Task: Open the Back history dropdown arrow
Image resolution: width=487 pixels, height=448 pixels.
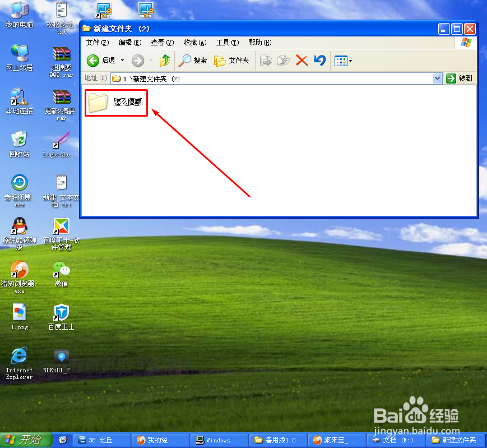Action: [x=122, y=61]
